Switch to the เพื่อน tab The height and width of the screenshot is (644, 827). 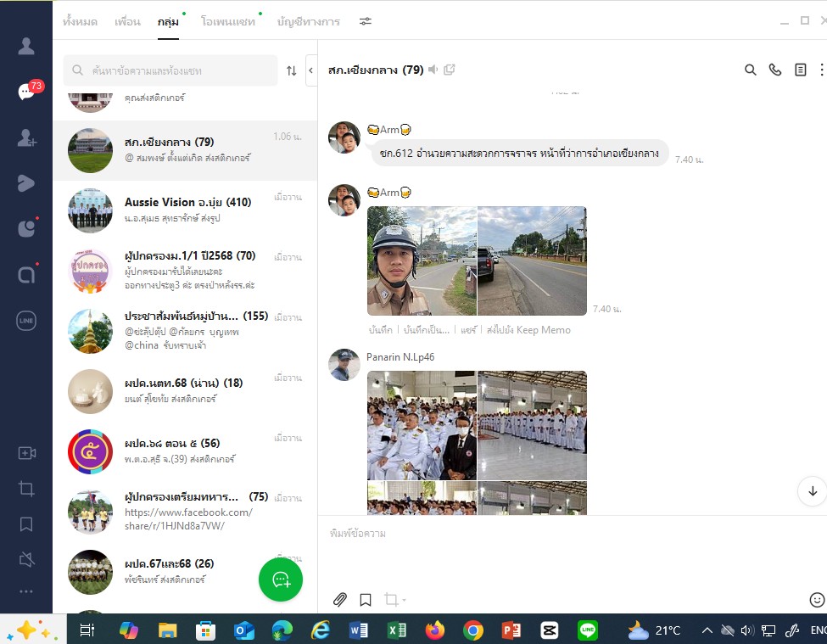[x=127, y=22]
